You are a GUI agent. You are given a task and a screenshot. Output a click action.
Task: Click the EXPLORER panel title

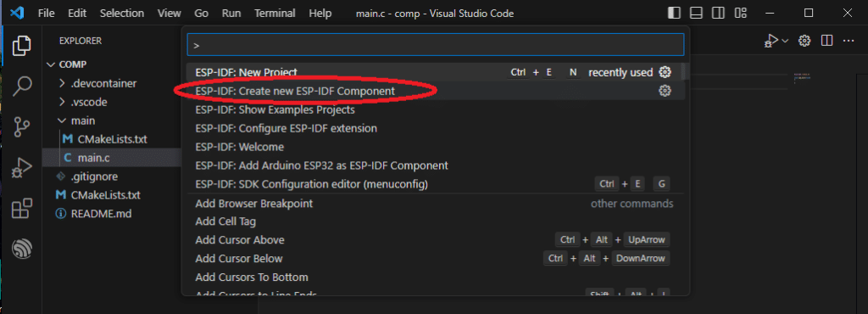click(81, 41)
